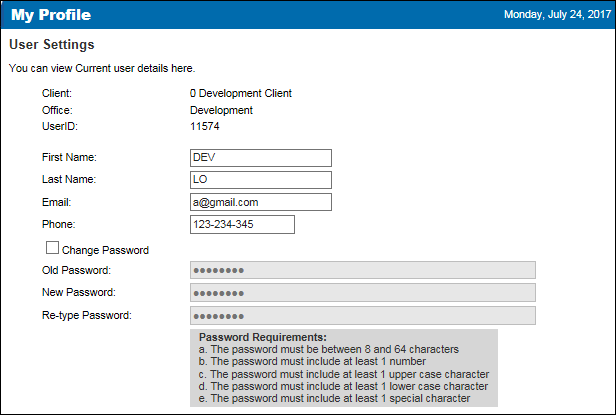Image resolution: width=616 pixels, height=415 pixels.
Task: Tick the Change Password checkbox
Action: pos(52,248)
